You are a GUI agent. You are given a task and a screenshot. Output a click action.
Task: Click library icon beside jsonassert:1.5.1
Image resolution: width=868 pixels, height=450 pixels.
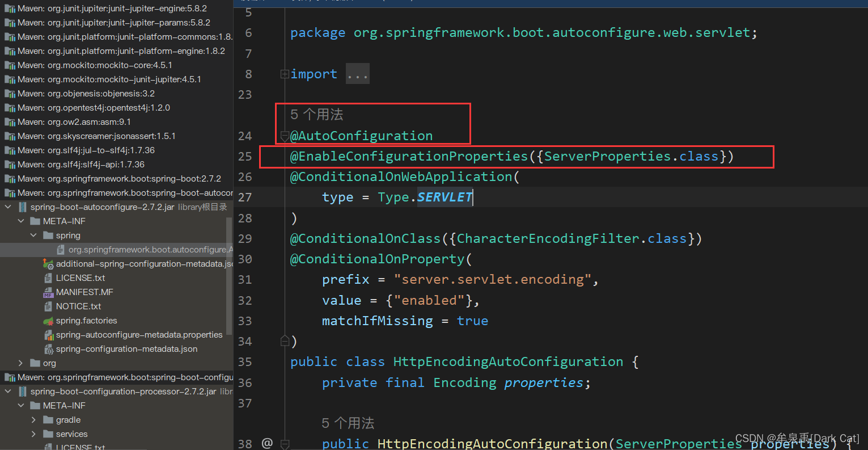pyautogui.click(x=10, y=136)
